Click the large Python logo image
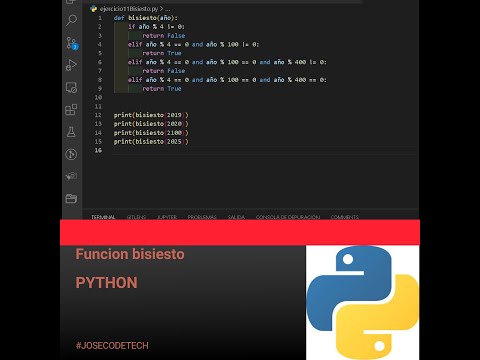This screenshot has width=480, height=360. tap(362, 302)
